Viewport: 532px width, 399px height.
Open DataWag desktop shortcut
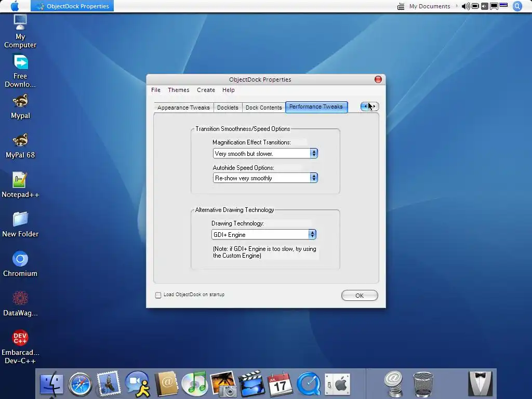tap(20, 303)
